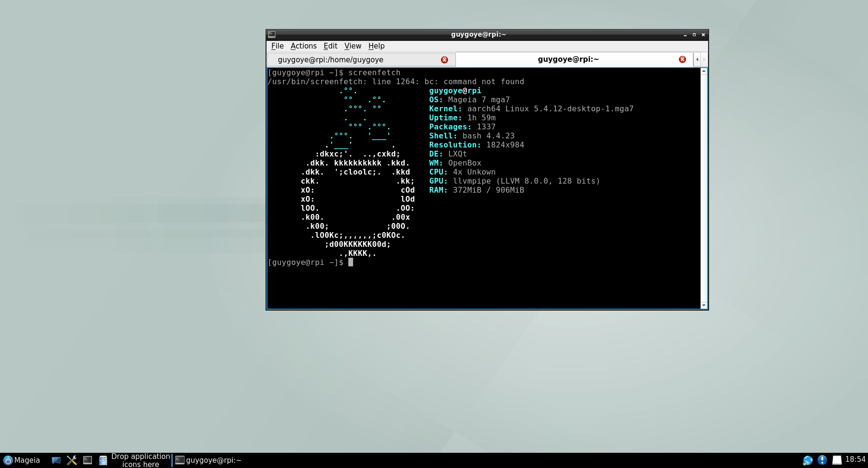Open the file manager drawer icon
Image resolution: width=868 pixels, height=468 pixels.
[103, 460]
